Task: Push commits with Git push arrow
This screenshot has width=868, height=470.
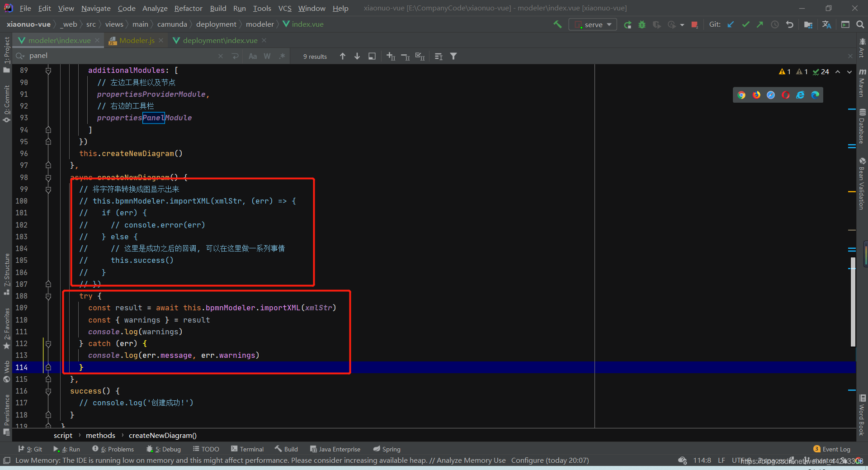Action: point(760,24)
